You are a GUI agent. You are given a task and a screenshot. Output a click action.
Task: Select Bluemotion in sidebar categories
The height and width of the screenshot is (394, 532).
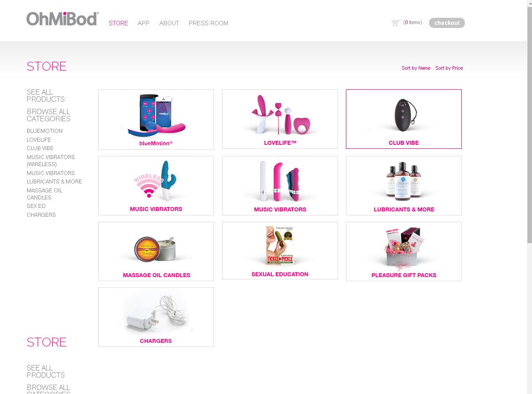44,131
